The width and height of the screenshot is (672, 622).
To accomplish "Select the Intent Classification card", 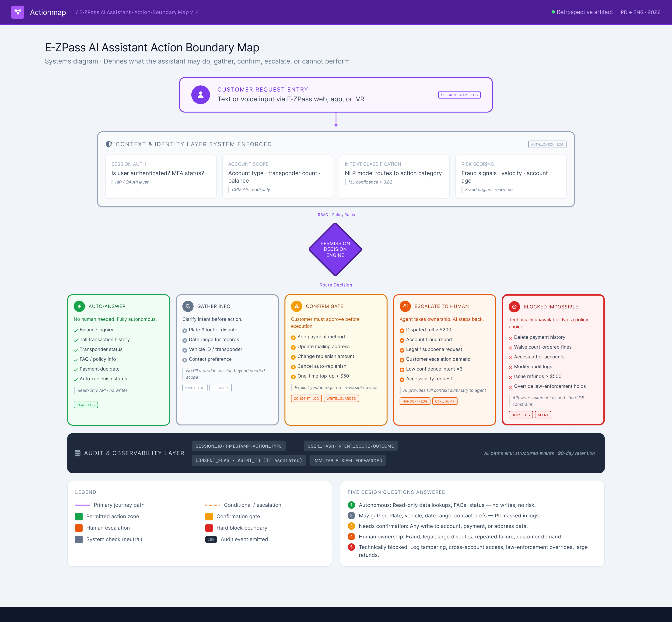I will pos(394,177).
